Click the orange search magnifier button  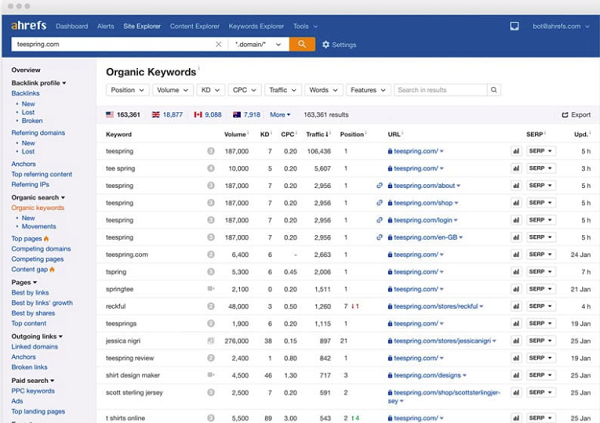pyautogui.click(x=302, y=44)
